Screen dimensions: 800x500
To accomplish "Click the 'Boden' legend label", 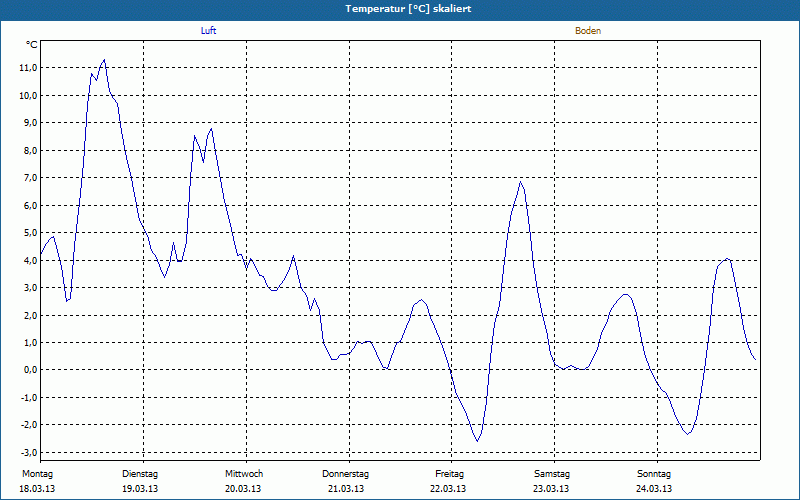I will click(588, 31).
